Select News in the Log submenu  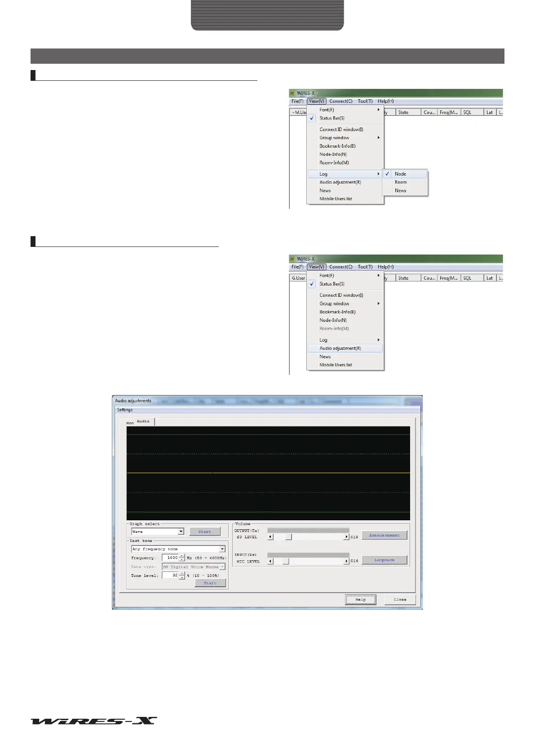pyautogui.click(x=404, y=190)
